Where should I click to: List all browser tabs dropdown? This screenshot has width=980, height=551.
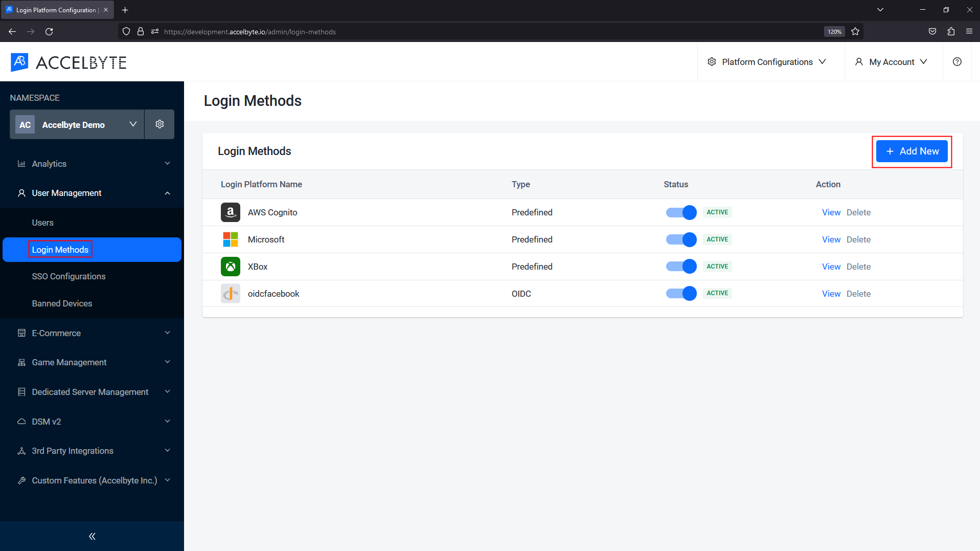click(880, 10)
